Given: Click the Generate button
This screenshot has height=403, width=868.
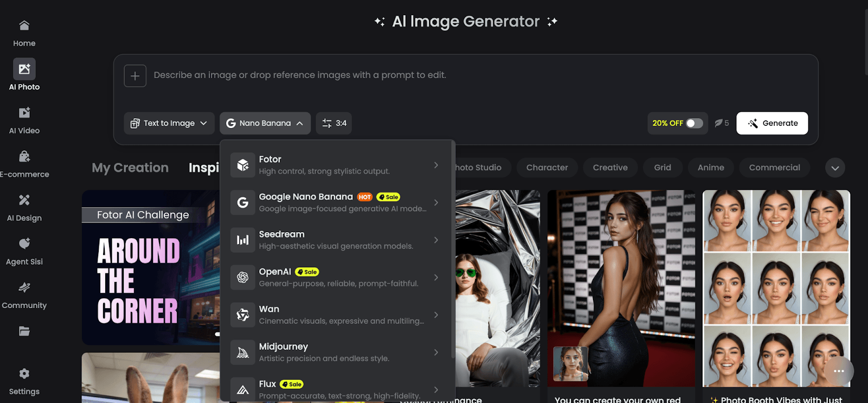Looking at the screenshot, I should tap(772, 123).
